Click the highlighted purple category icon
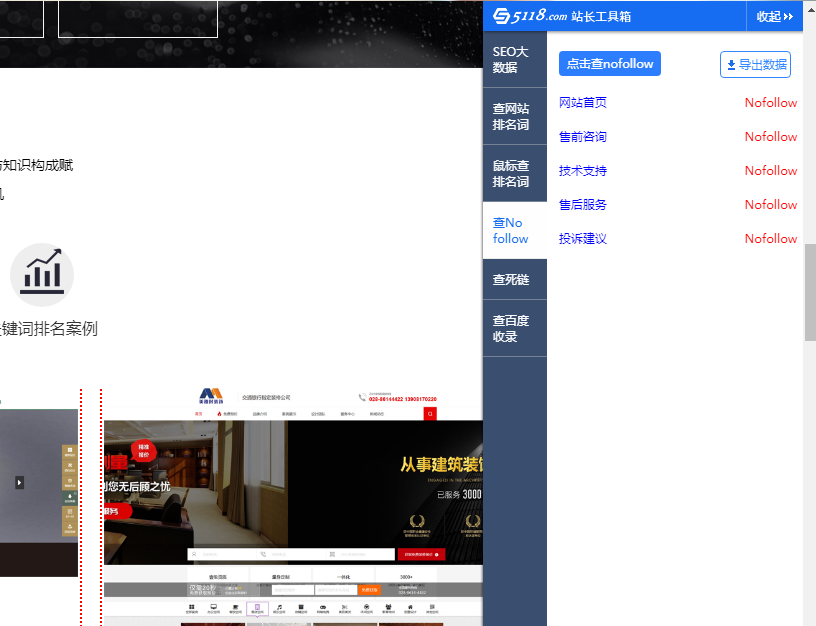 [x=256, y=605]
